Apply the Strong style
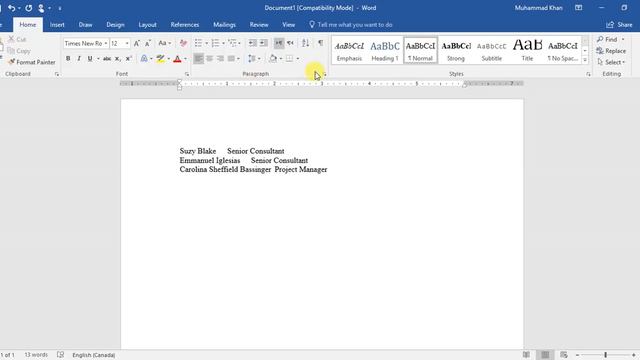This screenshot has width=640, height=360. click(456, 50)
